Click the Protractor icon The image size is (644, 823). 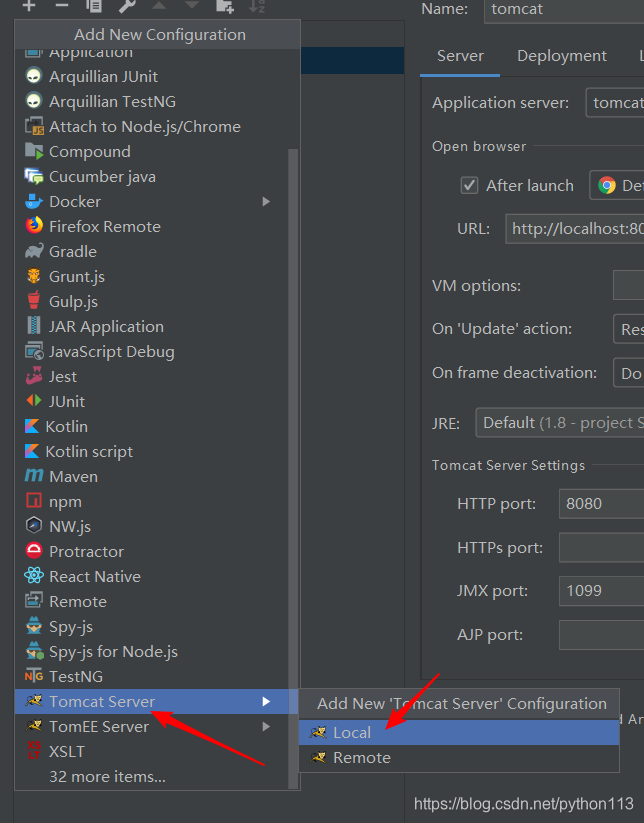[34, 551]
